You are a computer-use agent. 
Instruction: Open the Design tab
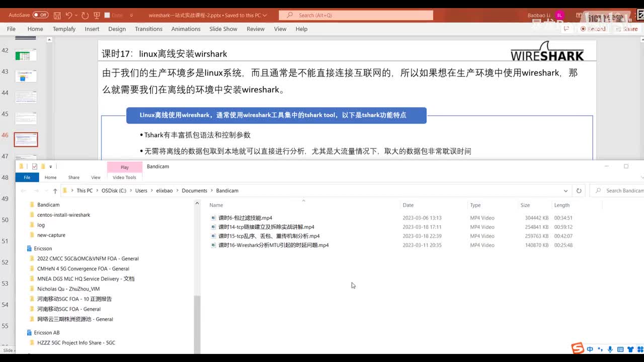[x=117, y=29]
